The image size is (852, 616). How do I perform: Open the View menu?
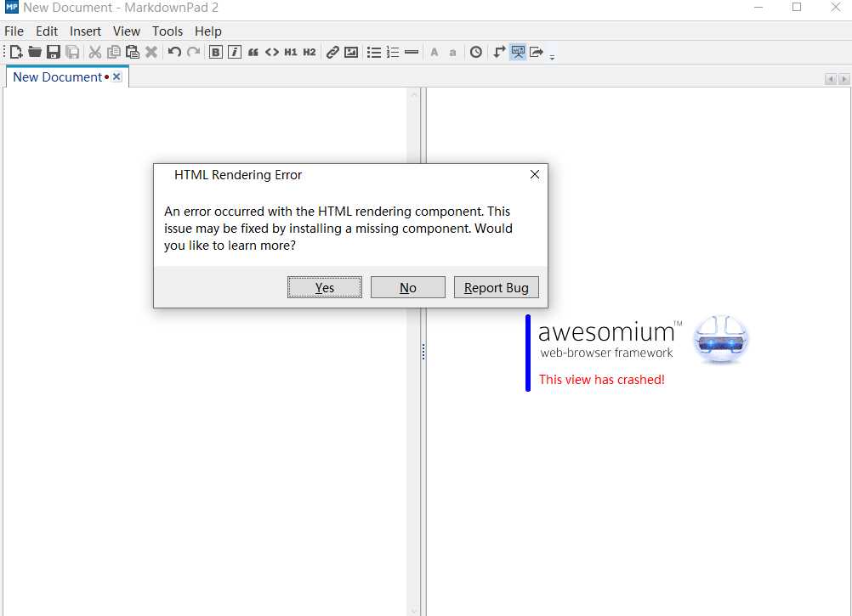[x=127, y=31]
